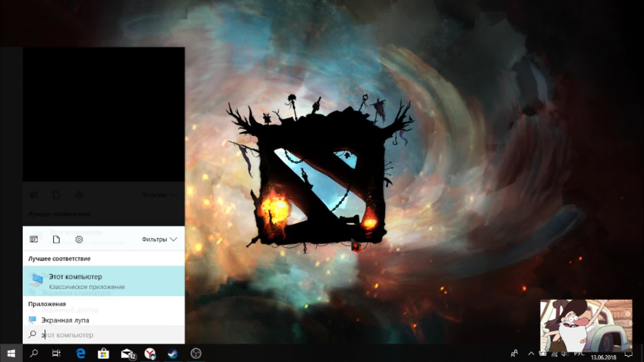Show hidden system tray icons

click(x=531, y=353)
